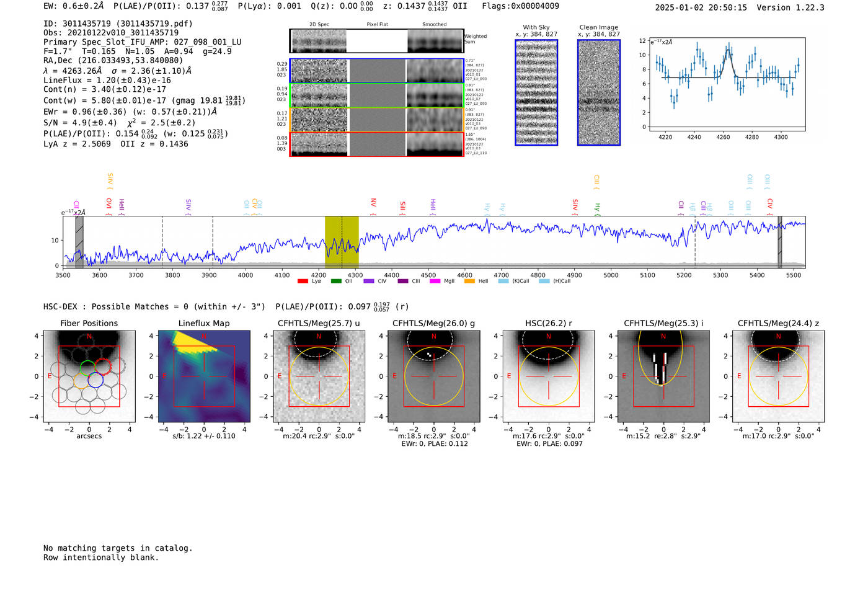Open the With Sky cutout image
This screenshot has width=868, height=591.
pos(536,92)
